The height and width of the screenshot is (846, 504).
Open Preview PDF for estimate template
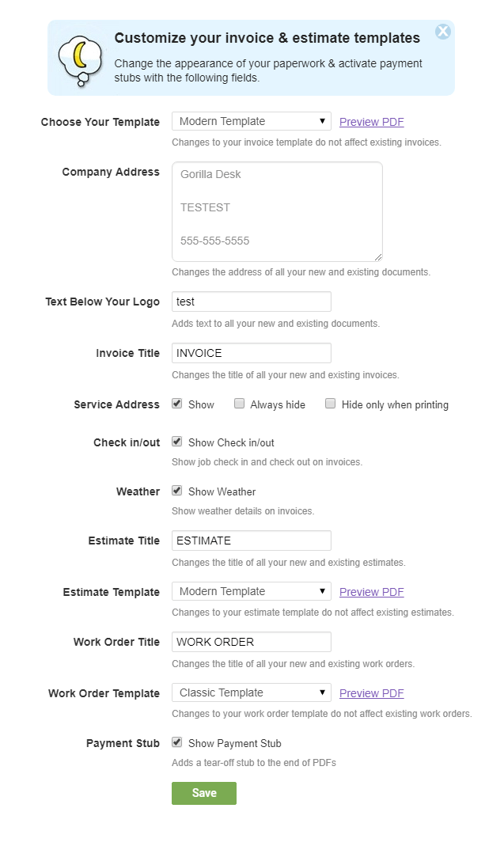pyautogui.click(x=371, y=592)
